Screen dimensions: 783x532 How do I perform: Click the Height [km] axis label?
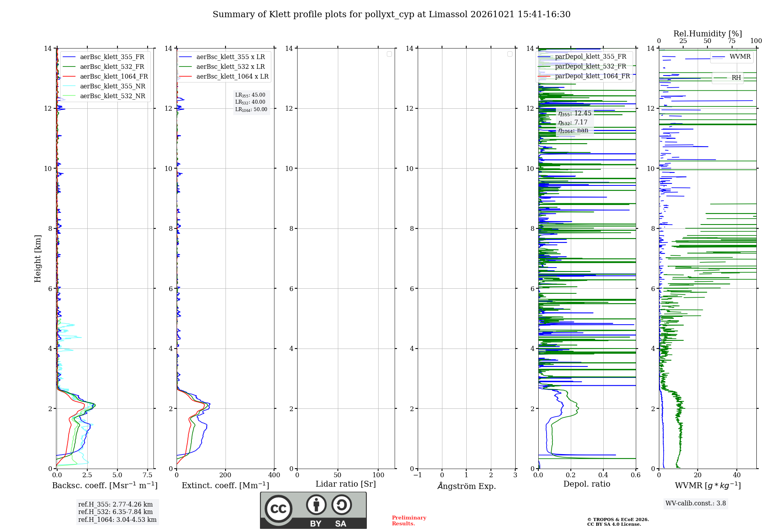click(x=38, y=259)
